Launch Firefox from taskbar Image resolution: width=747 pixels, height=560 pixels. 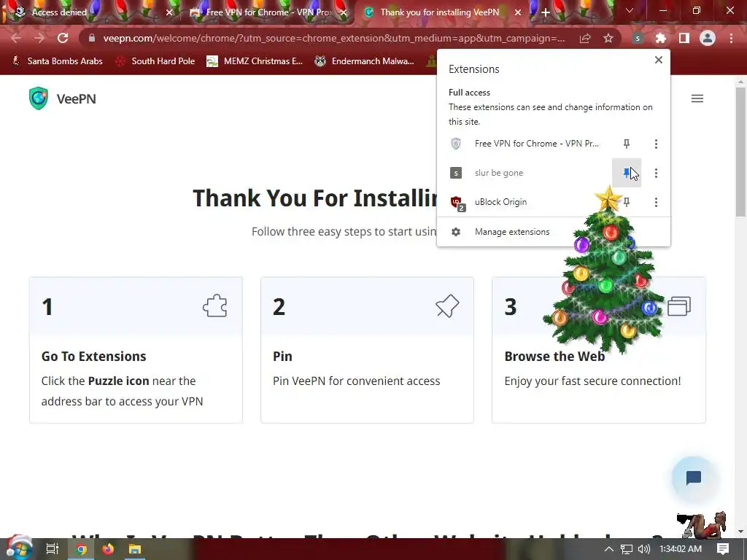coord(108,549)
